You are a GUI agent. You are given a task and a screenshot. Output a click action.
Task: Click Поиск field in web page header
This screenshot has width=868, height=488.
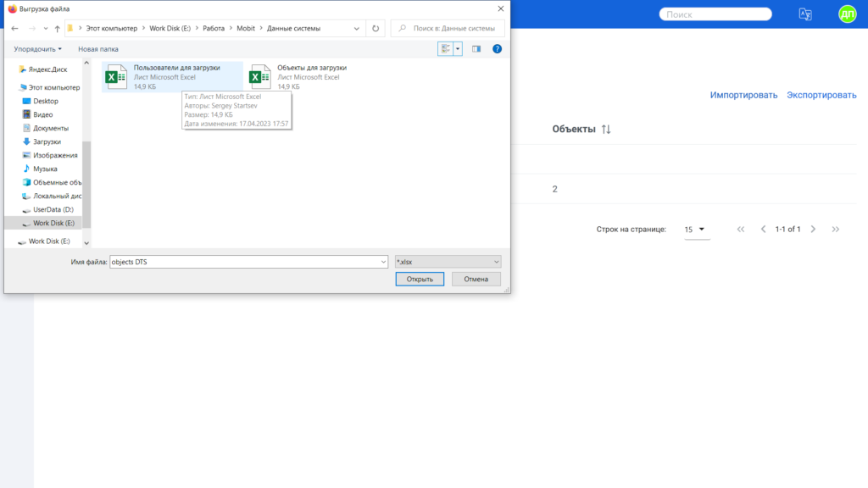pos(715,14)
